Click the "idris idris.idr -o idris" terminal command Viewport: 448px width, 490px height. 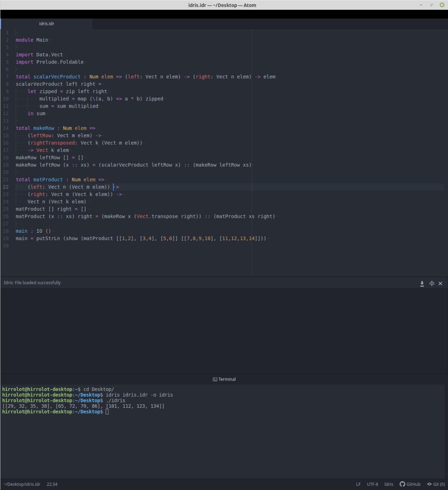click(139, 395)
